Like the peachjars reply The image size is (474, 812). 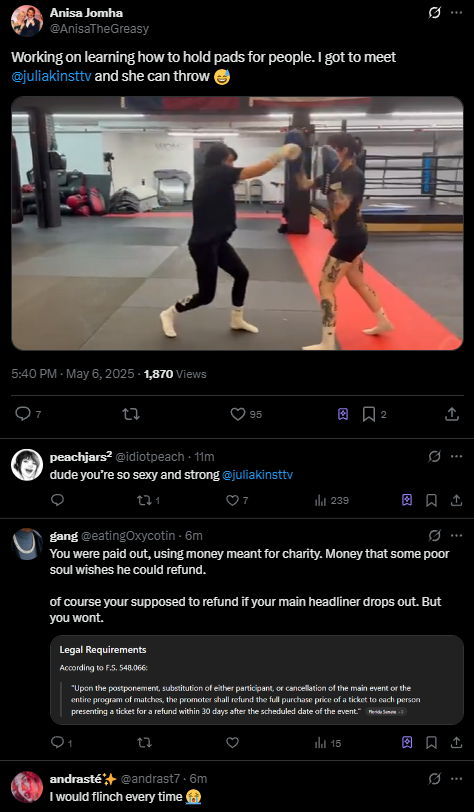pyautogui.click(x=233, y=500)
